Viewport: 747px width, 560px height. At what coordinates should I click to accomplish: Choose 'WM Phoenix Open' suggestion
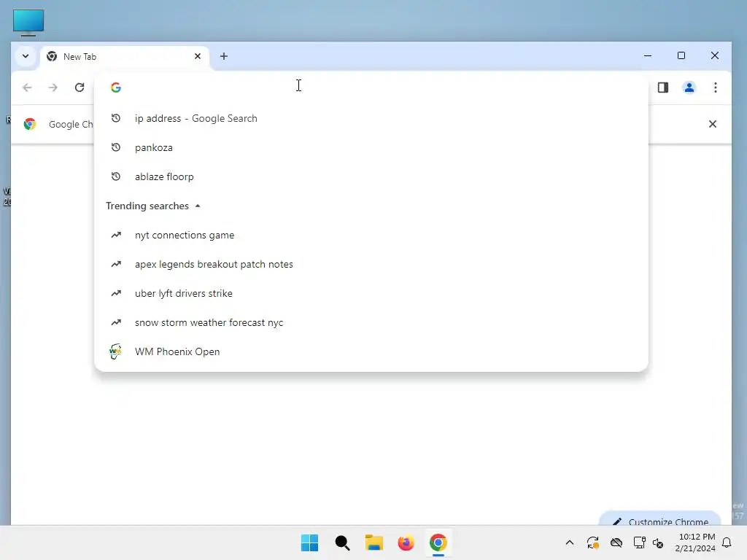tap(371, 351)
